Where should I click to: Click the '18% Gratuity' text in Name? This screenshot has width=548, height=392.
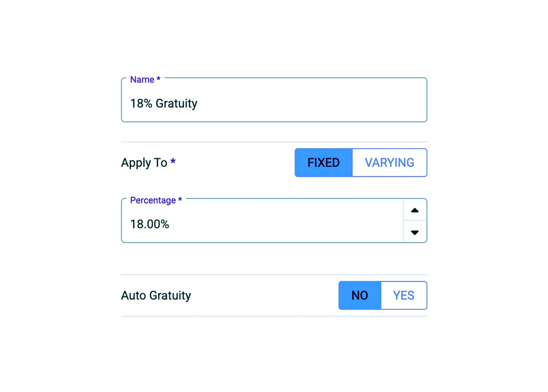tap(163, 104)
